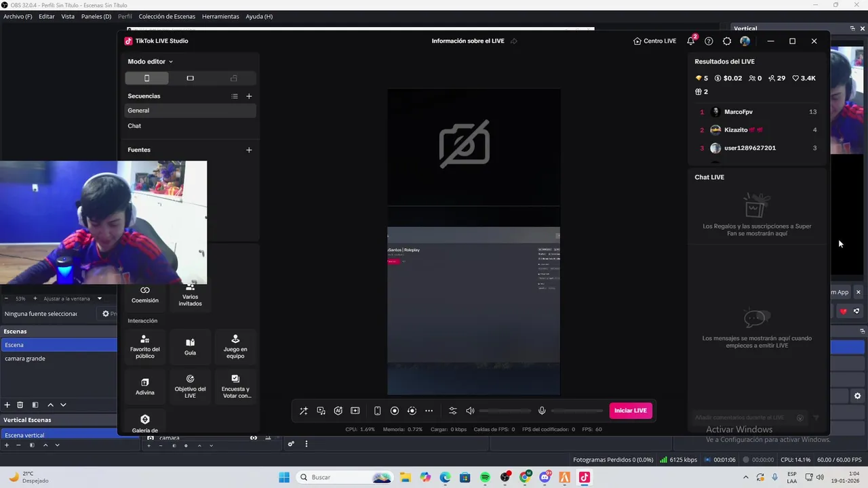This screenshot has width=868, height=488.
Task: Select Escena vertical in Vertical Escenas
Action: [59, 435]
